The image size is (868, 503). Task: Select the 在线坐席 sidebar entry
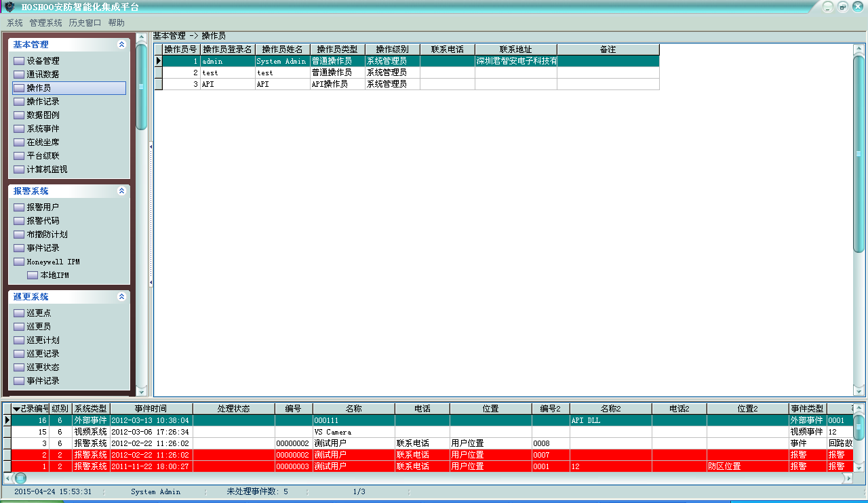43,142
